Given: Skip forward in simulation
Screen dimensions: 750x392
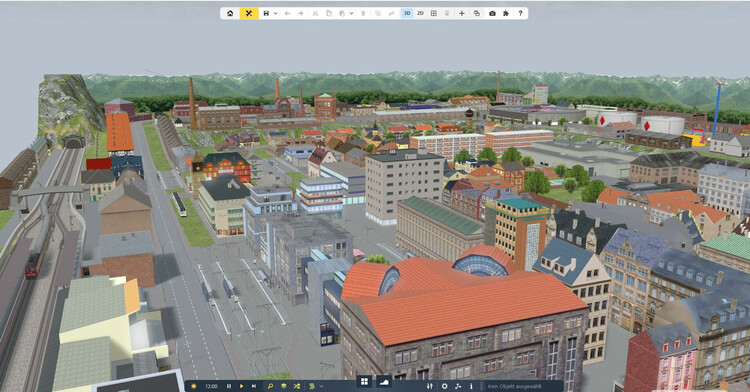Looking at the screenshot, I should [254, 386].
